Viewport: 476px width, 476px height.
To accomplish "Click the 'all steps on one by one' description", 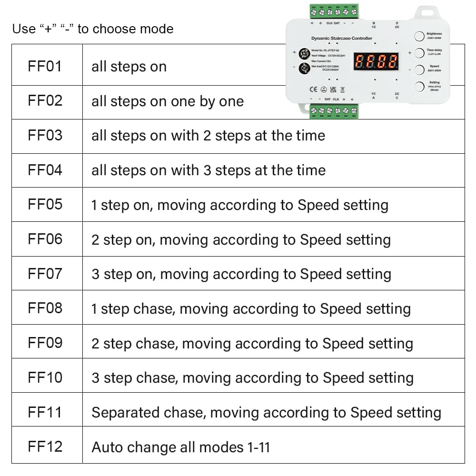I will click(x=168, y=102).
